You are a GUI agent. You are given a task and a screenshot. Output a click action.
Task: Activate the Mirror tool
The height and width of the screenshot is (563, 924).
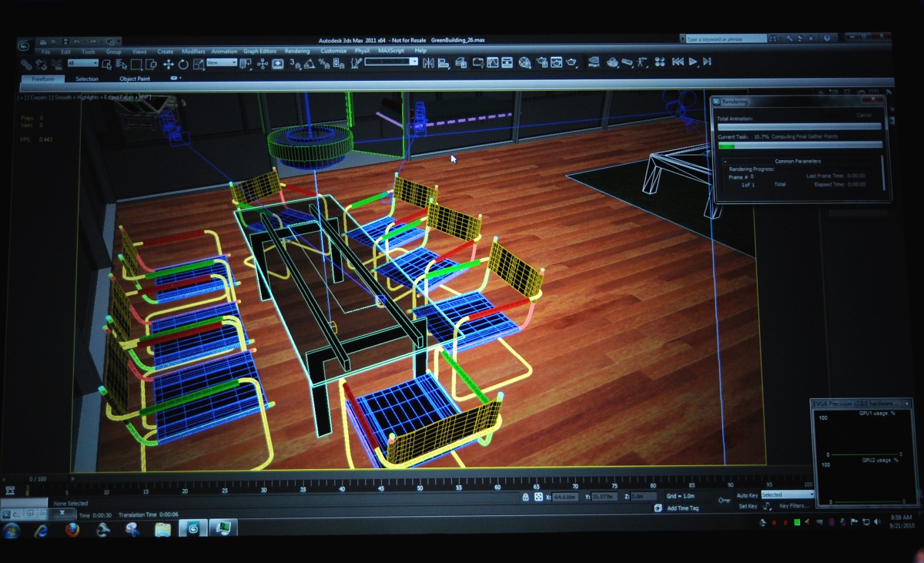428,63
